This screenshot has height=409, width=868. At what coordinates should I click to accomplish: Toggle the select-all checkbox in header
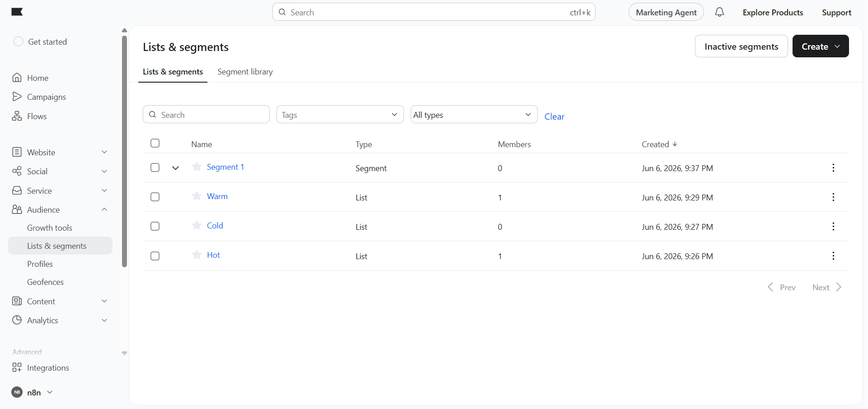pos(155,143)
